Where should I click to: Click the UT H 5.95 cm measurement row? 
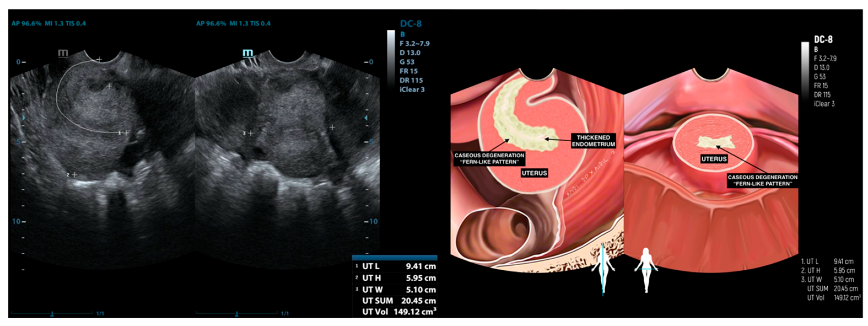(395, 278)
